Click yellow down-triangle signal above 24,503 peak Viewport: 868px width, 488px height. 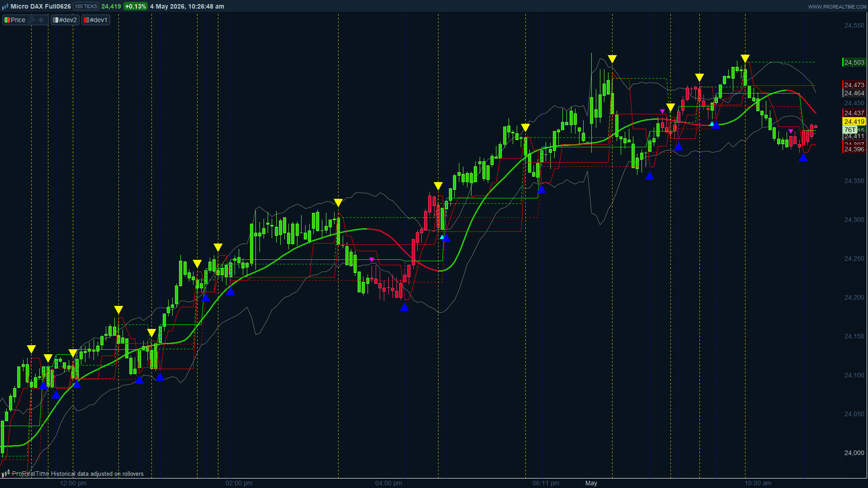pyautogui.click(x=745, y=58)
